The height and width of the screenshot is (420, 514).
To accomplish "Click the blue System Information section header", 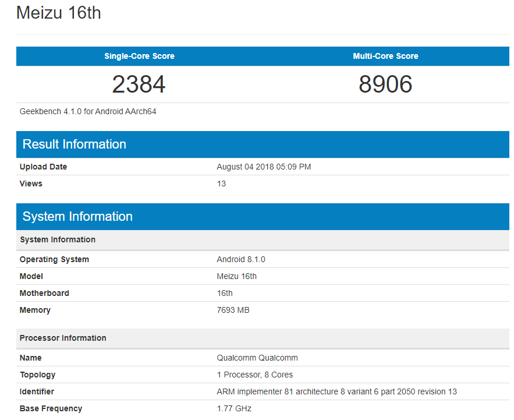I will tap(77, 217).
